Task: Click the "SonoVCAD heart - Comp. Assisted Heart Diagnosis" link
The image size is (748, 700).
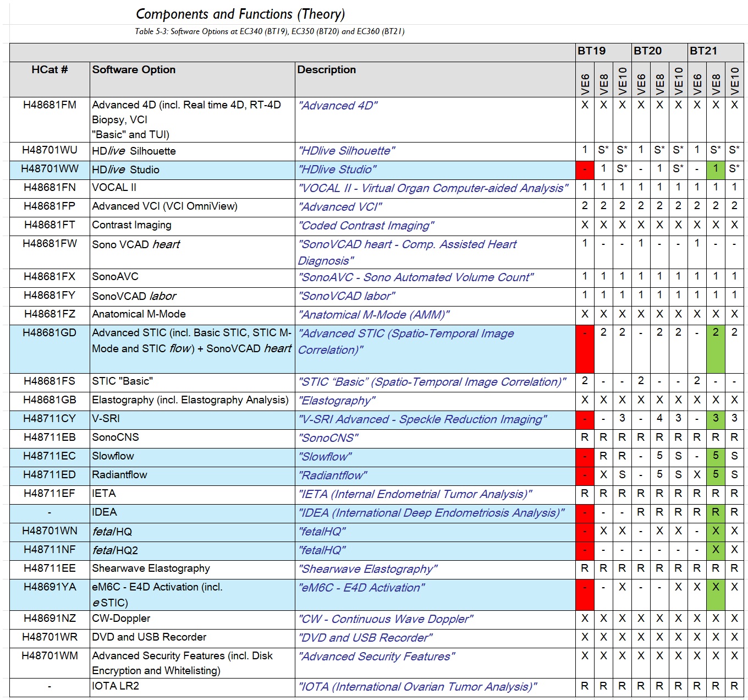Action: click(408, 253)
